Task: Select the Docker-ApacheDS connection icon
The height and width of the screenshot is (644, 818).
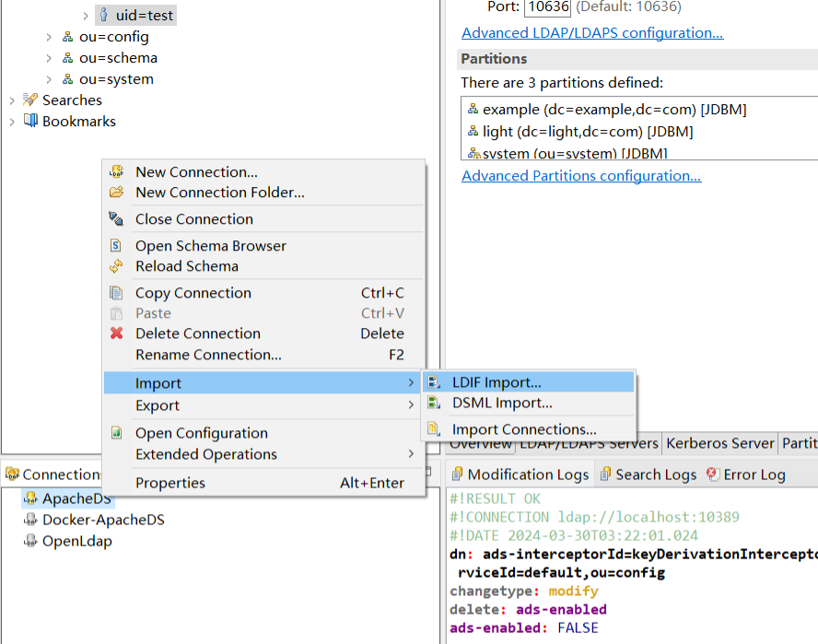Action: 30,520
